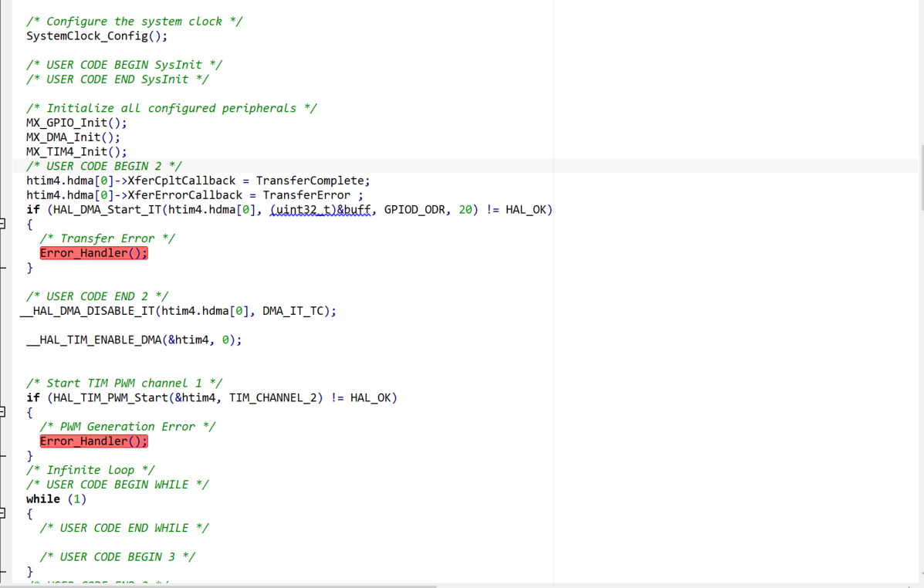Click the number 20 in HAL_DMA_Start_IT call
The width and height of the screenshot is (924, 588).
pos(465,210)
